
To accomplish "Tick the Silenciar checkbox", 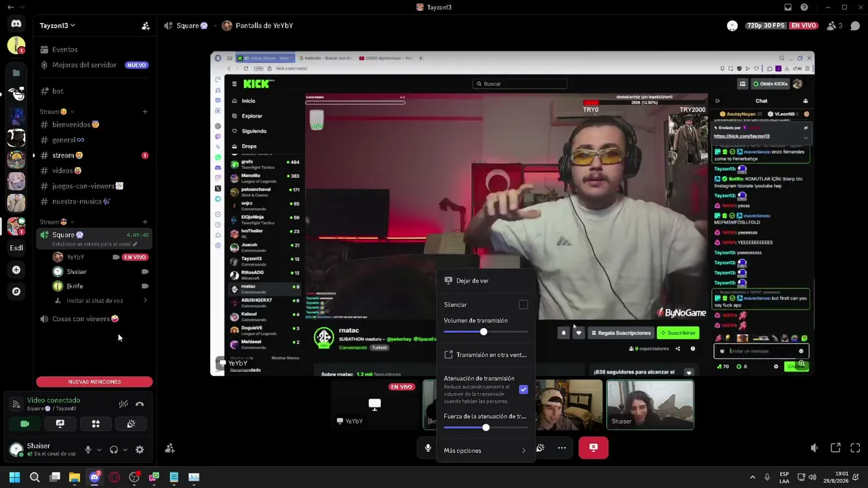I will (x=524, y=305).
